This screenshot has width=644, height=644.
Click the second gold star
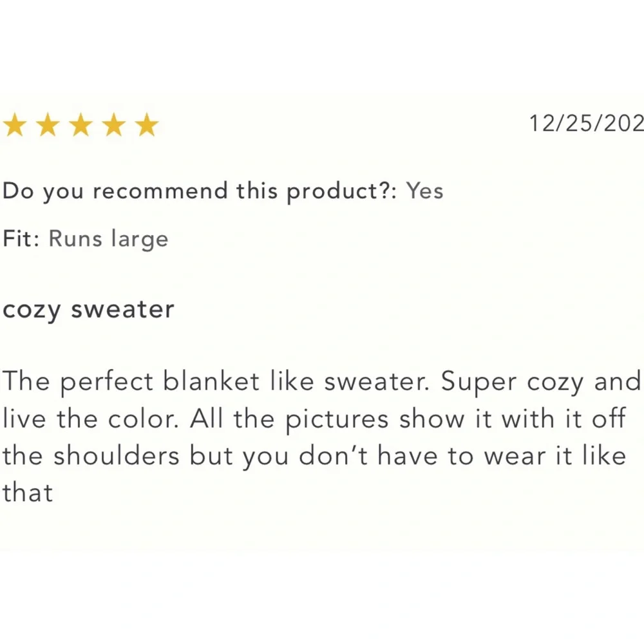coord(48,126)
